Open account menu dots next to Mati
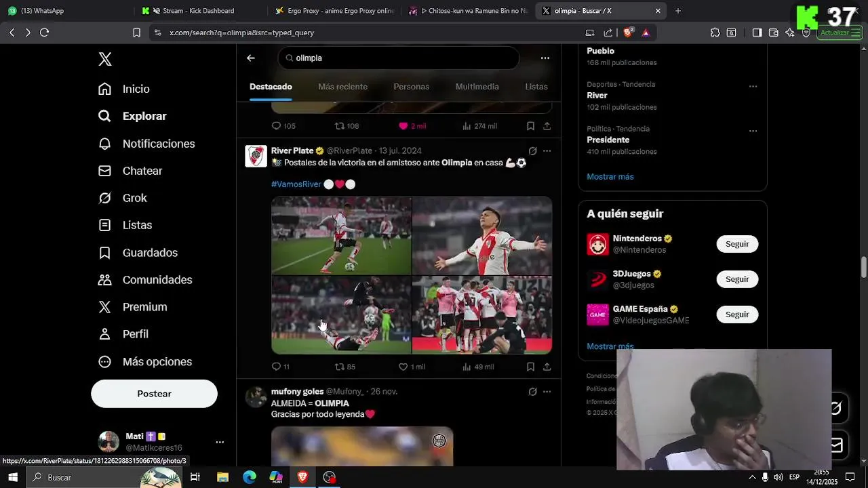 pos(220,442)
